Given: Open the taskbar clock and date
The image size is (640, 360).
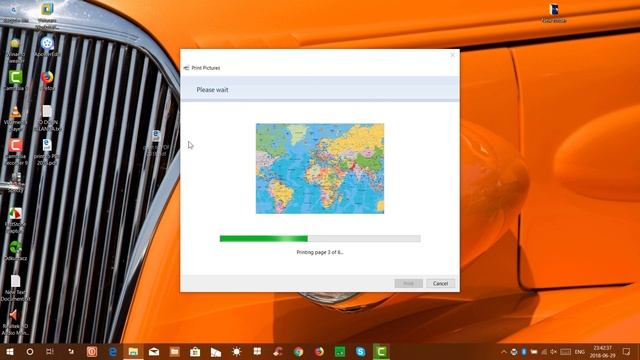Looking at the screenshot, I should tap(603, 351).
